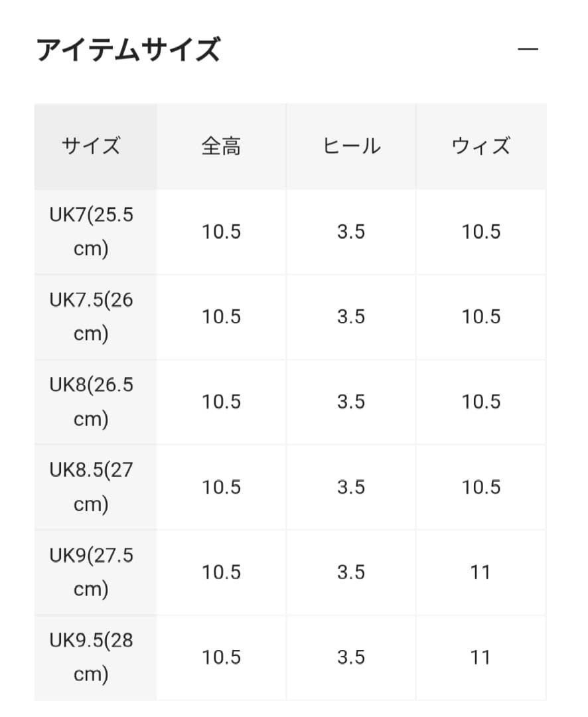Click the UK7(25.5 cm) size row label
Image resolution: width=588 pixels, height=717 pixels.
point(92,232)
